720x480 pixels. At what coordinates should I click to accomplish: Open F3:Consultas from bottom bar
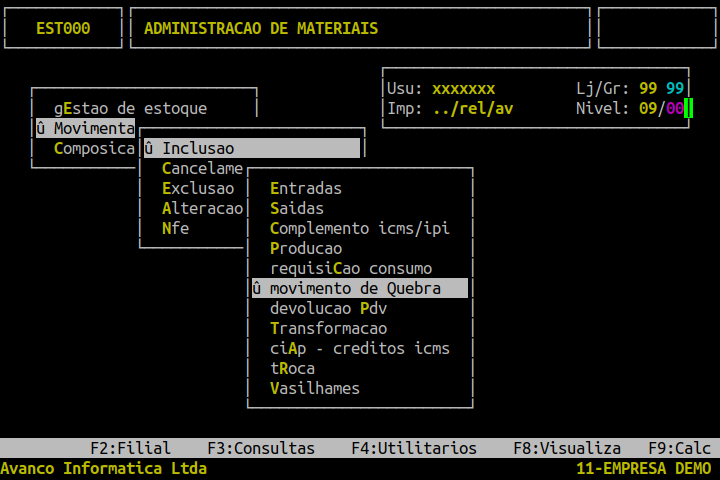coord(261,448)
